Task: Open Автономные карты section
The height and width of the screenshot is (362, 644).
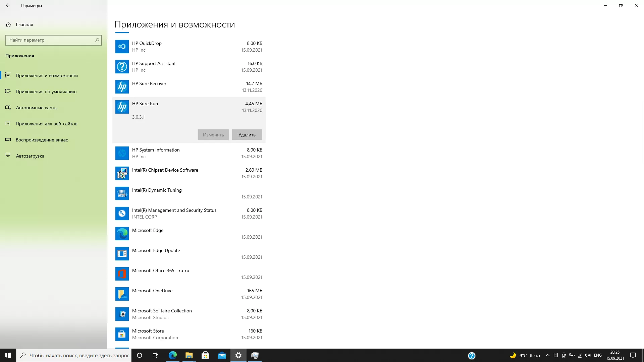Action: (37, 108)
